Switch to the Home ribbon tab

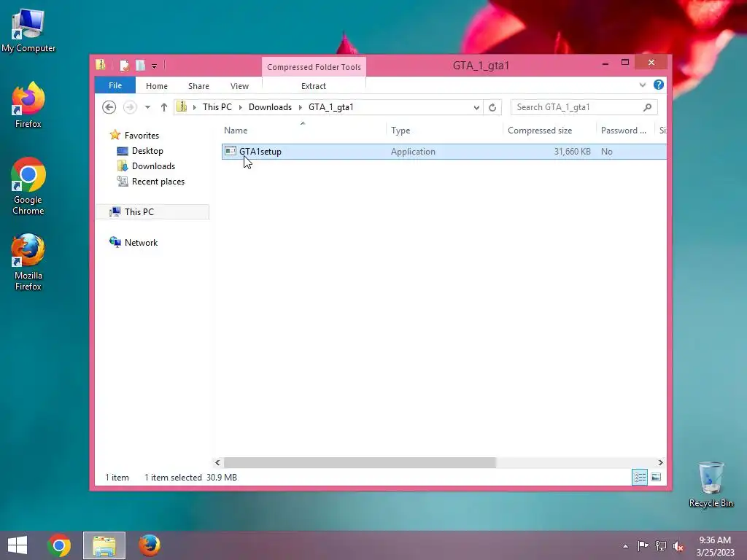[157, 86]
